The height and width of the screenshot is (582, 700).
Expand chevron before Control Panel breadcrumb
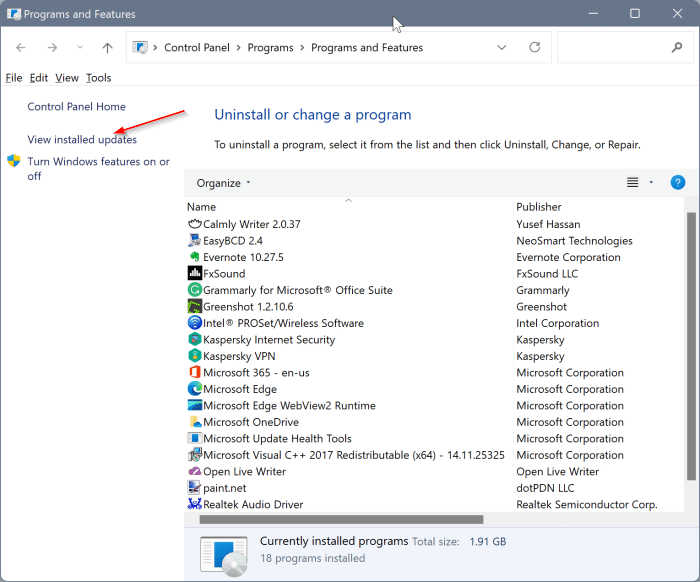point(155,48)
